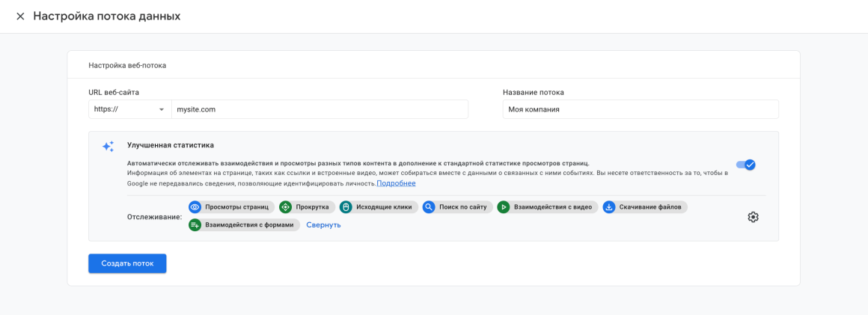The height and width of the screenshot is (315, 868).
Task: Click the form interactions icon
Action: 195,224
